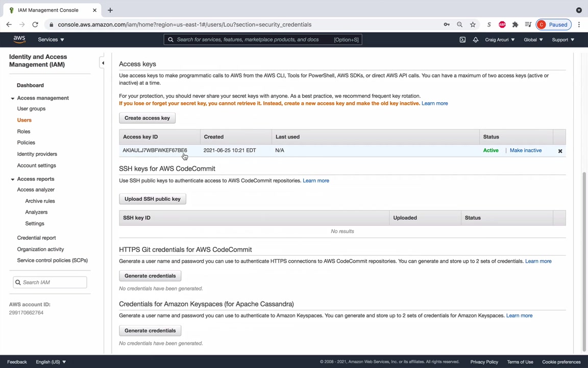Delete access key with X icon
Image resolution: width=588 pixels, height=368 pixels.
tap(560, 151)
